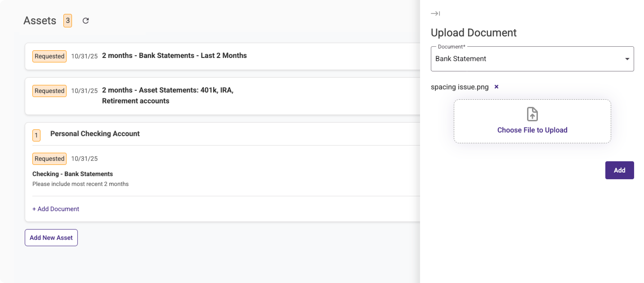This screenshot has width=644, height=283.
Task: Click the dropdown arrow beside Bank Statement
Action: (627, 59)
